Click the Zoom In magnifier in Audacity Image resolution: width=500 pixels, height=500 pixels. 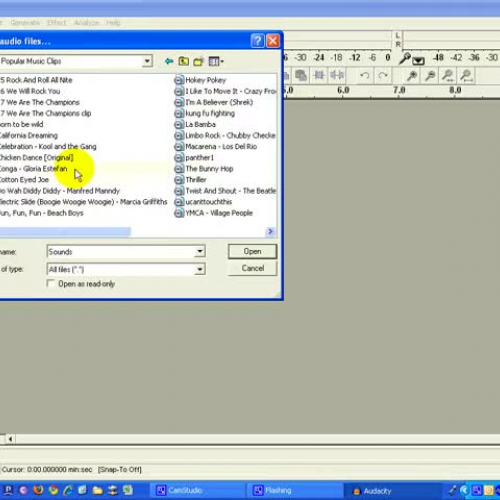click(x=412, y=76)
